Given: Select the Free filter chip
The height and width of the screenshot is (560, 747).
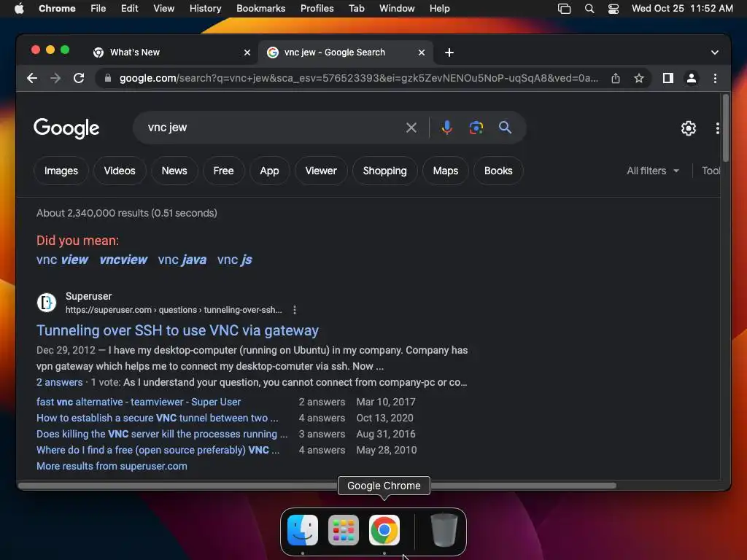Looking at the screenshot, I should point(223,171).
